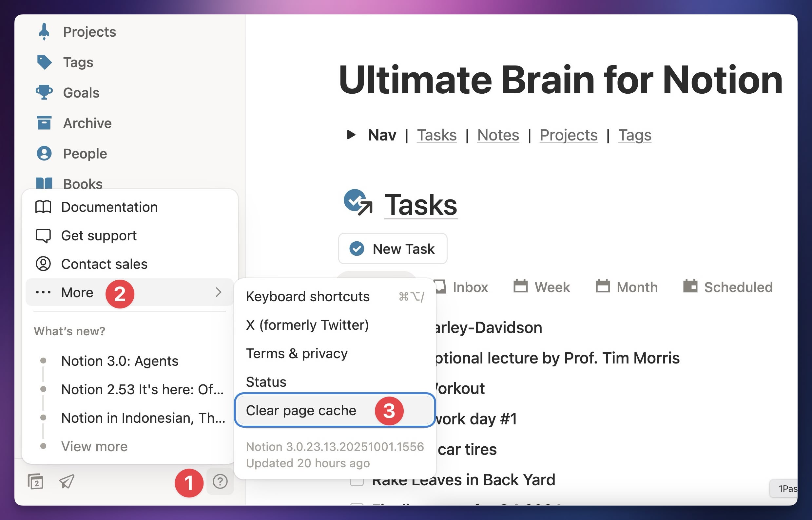
Task: Open Keyboard shortcuts from the submenu
Action: [307, 296]
